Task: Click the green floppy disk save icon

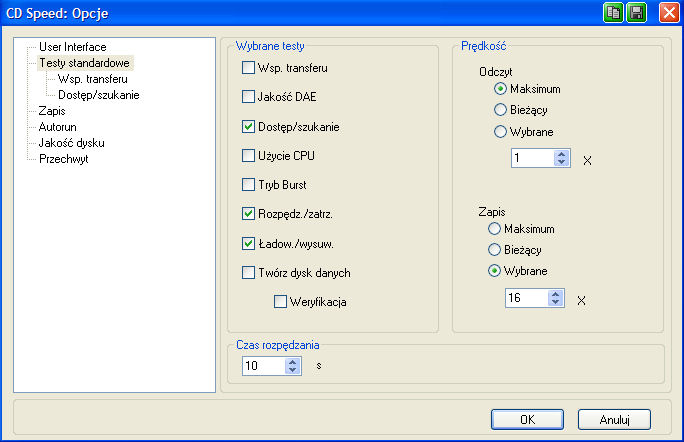Action: [x=636, y=12]
